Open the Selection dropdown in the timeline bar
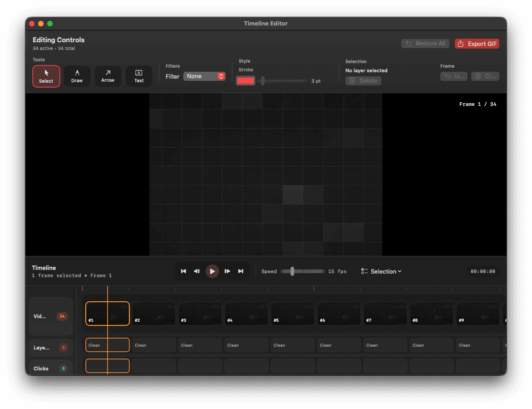The image size is (532, 409). [x=381, y=271]
